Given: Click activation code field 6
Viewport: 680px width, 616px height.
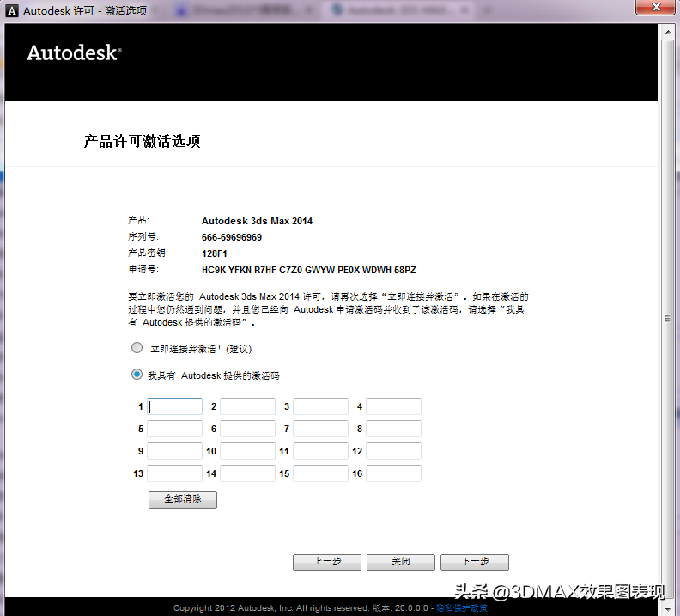Looking at the screenshot, I should 247,429.
